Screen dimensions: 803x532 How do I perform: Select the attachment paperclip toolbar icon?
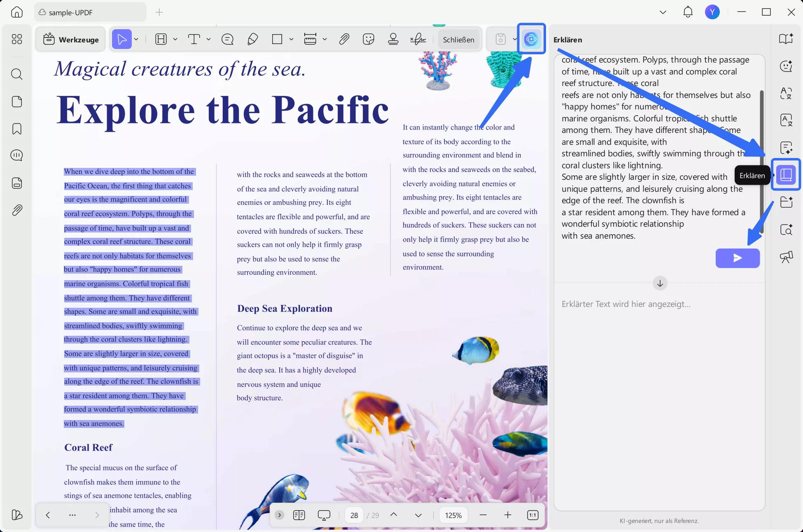[344, 39]
